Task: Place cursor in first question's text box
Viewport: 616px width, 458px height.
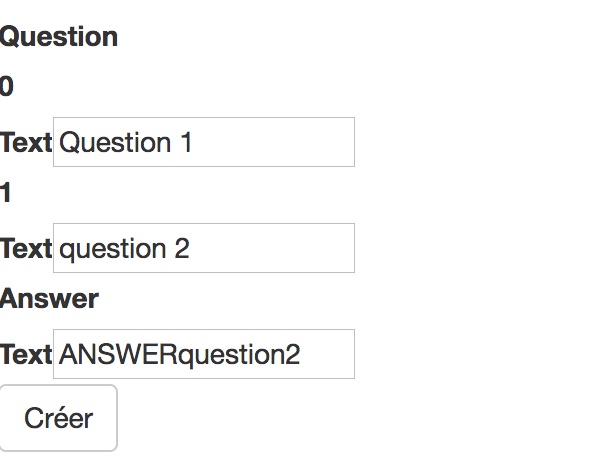Action: pos(204,142)
